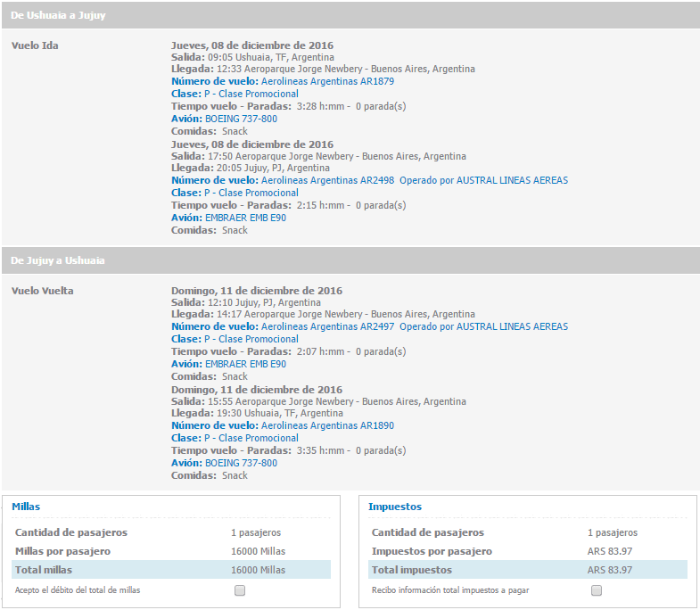Click the 'Total millas' 16000 Millas value
The height and width of the screenshot is (610, 700).
[258, 570]
